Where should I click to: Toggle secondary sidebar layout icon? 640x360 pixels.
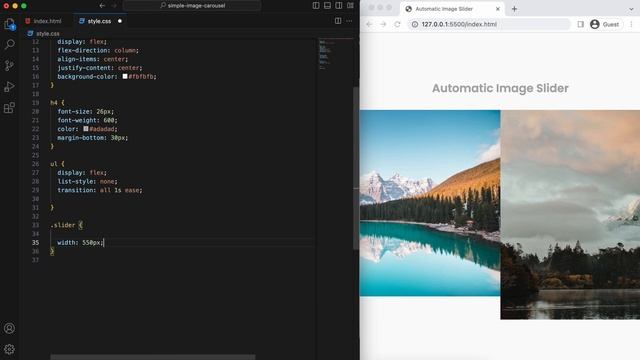339,6
